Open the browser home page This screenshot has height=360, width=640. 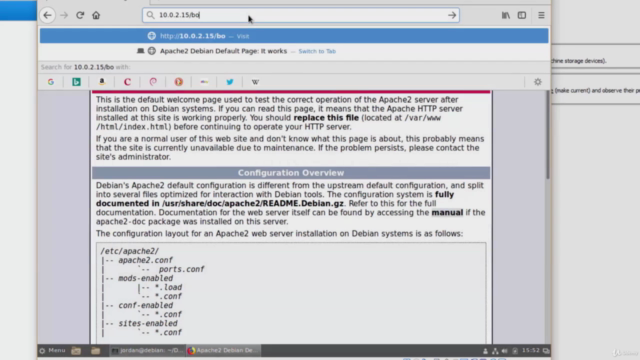click(x=96, y=15)
